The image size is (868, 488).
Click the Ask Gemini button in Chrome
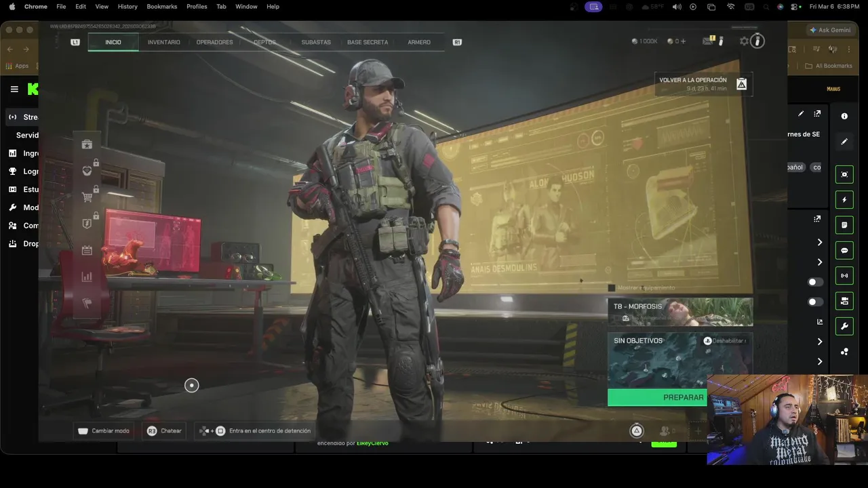(831, 30)
